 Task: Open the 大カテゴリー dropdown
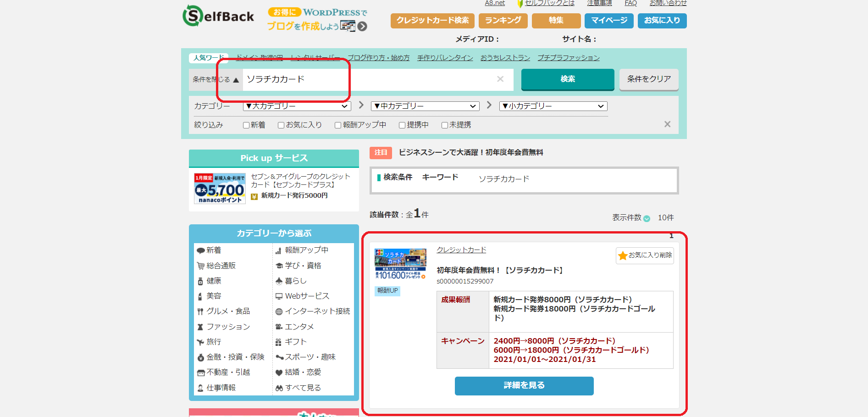click(297, 106)
